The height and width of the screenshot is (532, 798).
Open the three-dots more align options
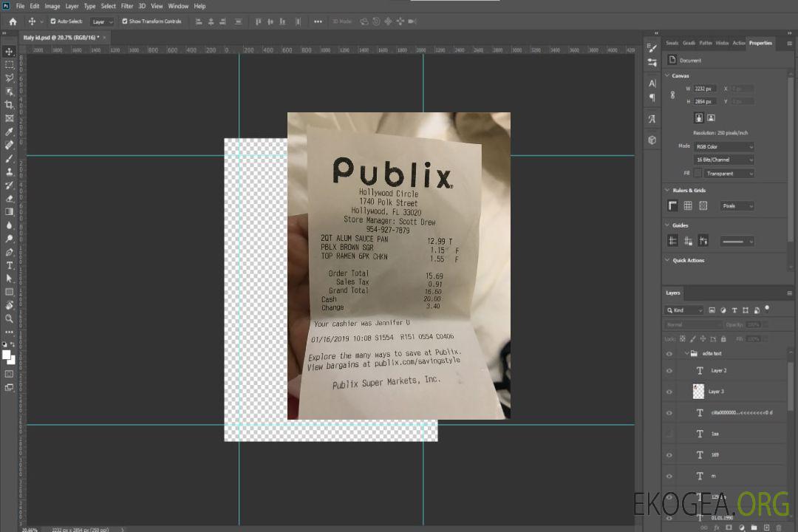(x=318, y=21)
